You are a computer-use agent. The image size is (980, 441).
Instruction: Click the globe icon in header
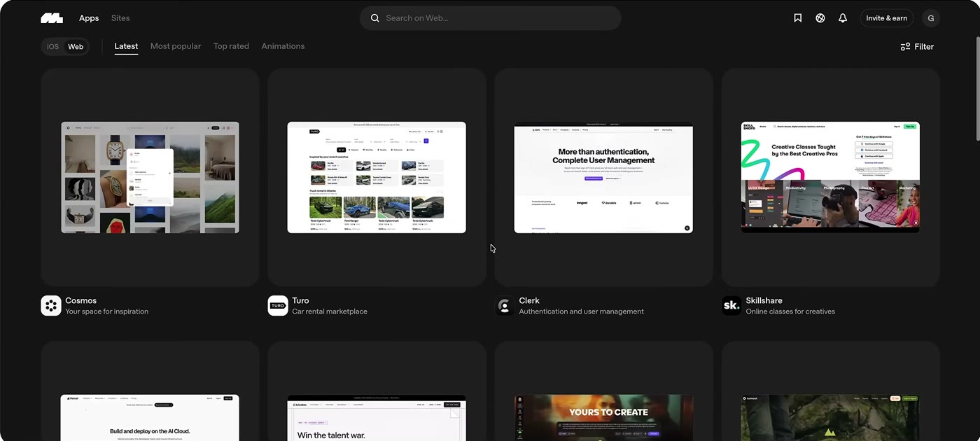click(x=820, y=18)
